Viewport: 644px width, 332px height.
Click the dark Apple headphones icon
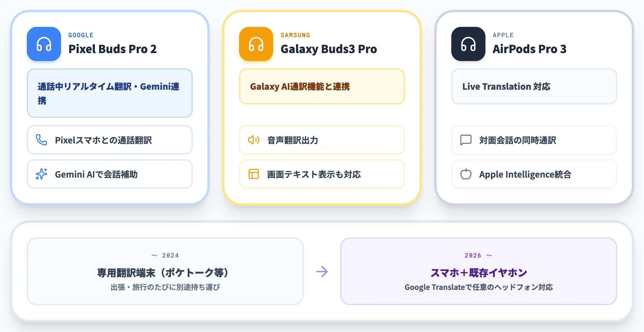click(x=468, y=44)
